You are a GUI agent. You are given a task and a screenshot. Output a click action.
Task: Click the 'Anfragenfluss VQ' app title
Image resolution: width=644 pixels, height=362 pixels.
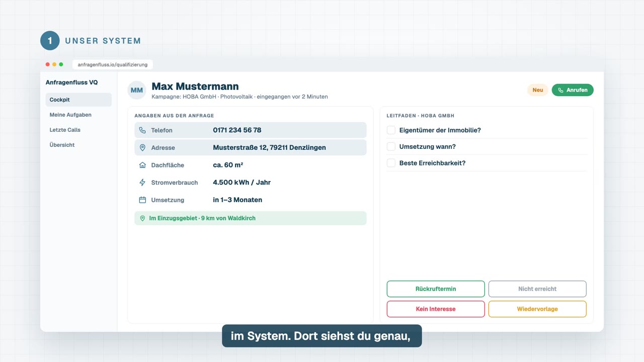tap(71, 82)
